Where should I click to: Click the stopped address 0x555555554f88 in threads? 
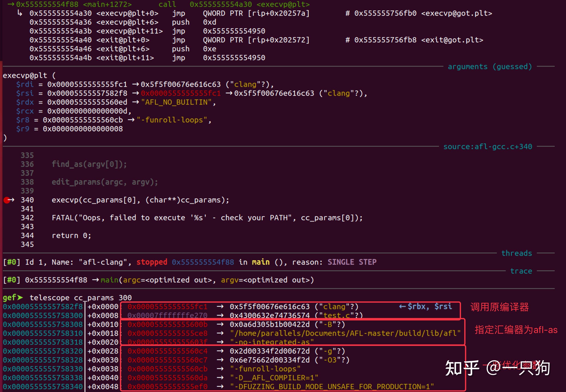click(203, 262)
